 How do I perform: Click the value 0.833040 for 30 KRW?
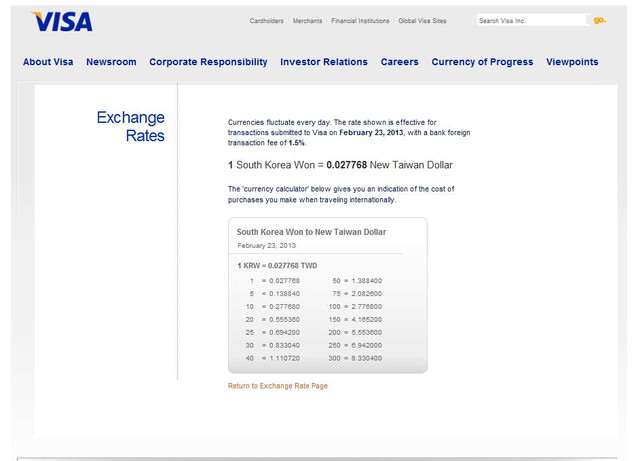(284, 345)
